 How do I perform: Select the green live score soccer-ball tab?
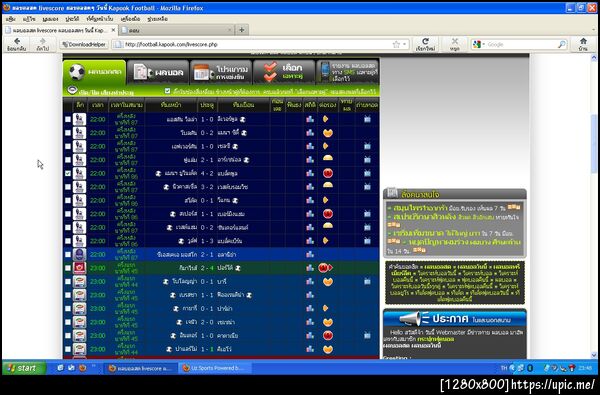tap(95, 72)
